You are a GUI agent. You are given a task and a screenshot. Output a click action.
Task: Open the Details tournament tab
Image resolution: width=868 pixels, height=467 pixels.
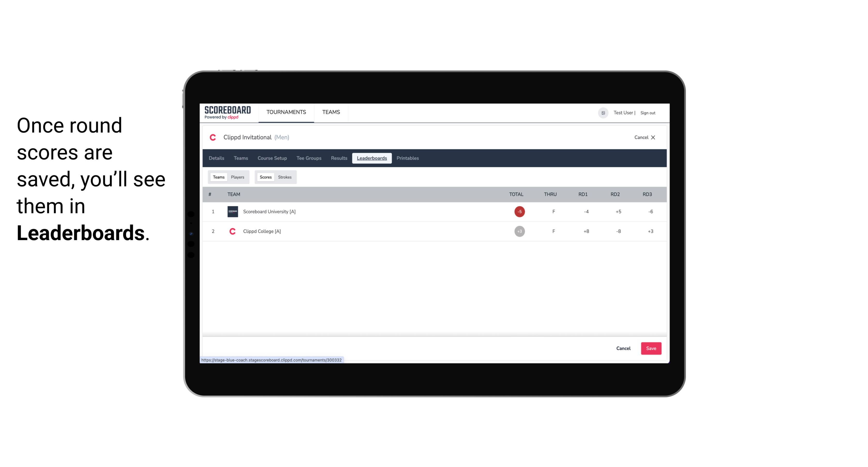click(x=216, y=158)
